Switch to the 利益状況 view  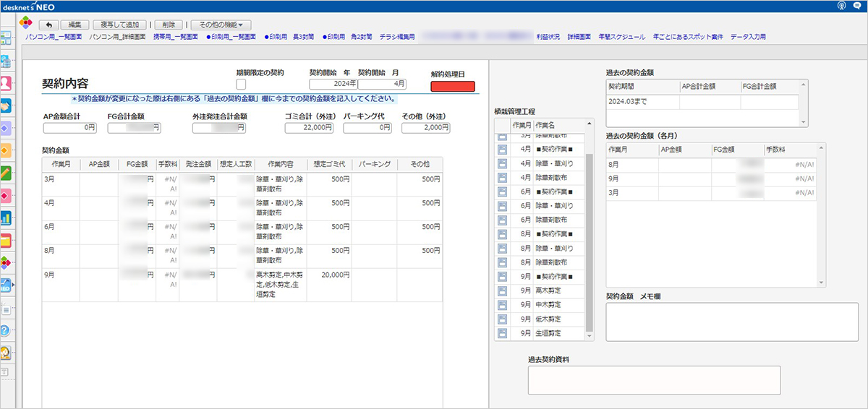click(548, 37)
